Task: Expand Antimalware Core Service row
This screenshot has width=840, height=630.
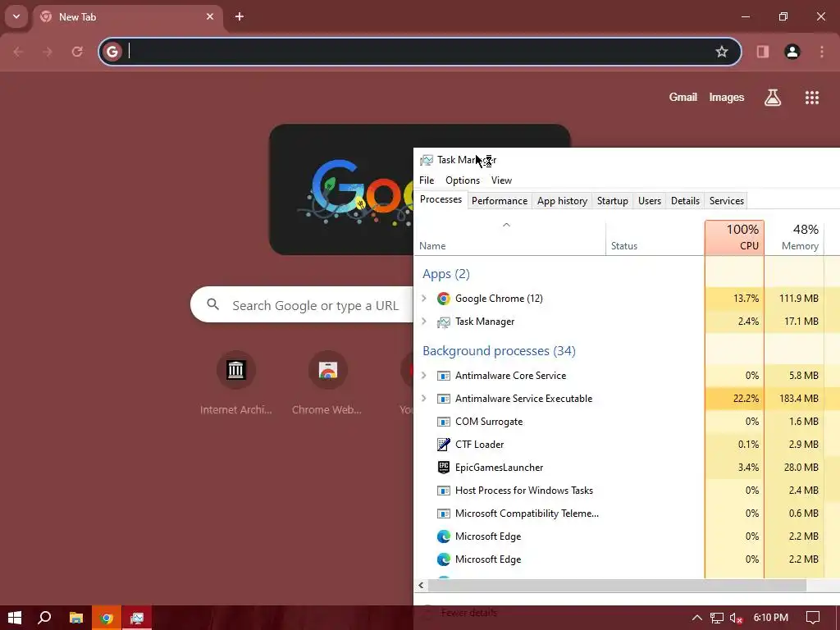Action: pyautogui.click(x=424, y=375)
